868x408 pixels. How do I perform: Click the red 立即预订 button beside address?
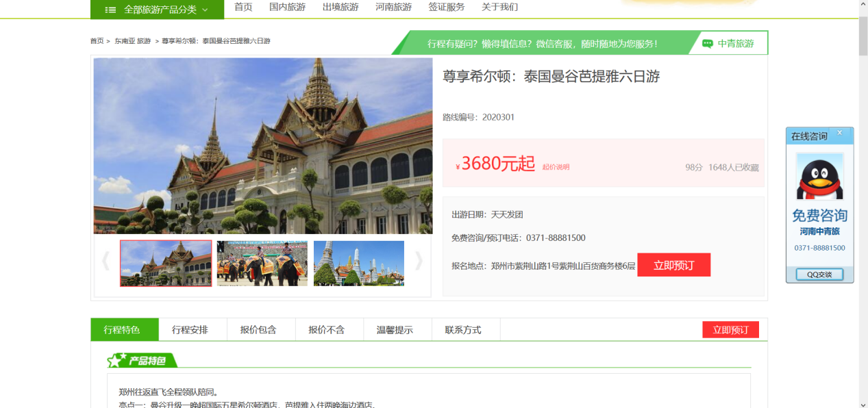coord(673,266)
